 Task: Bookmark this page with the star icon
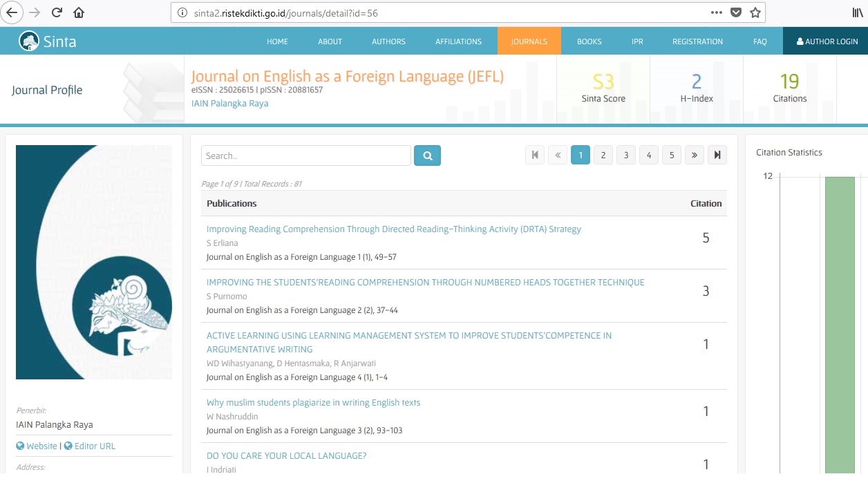pyautogui.click(x=755, y=12)
